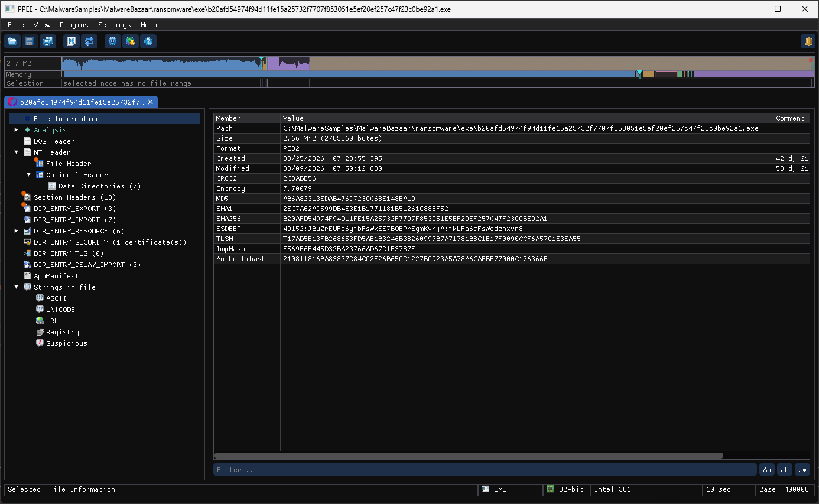Open the Settings menu
Screen dimensions: 819x504
[x=115, y=25]
